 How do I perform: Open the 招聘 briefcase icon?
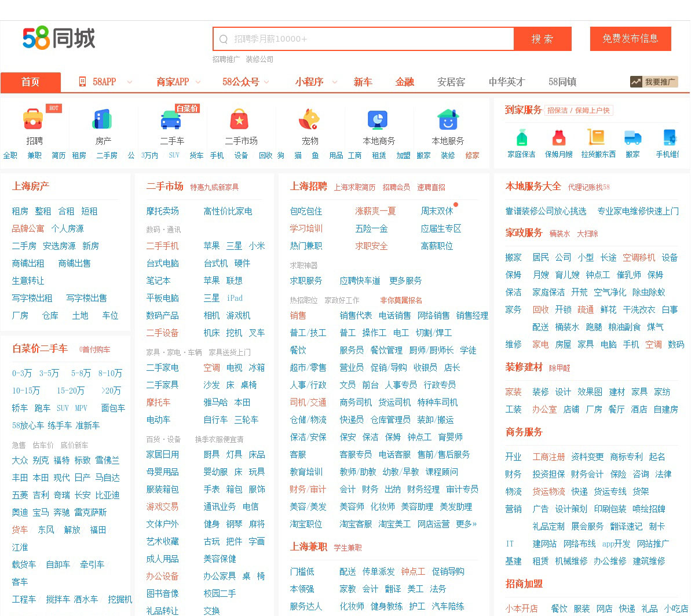33,119
